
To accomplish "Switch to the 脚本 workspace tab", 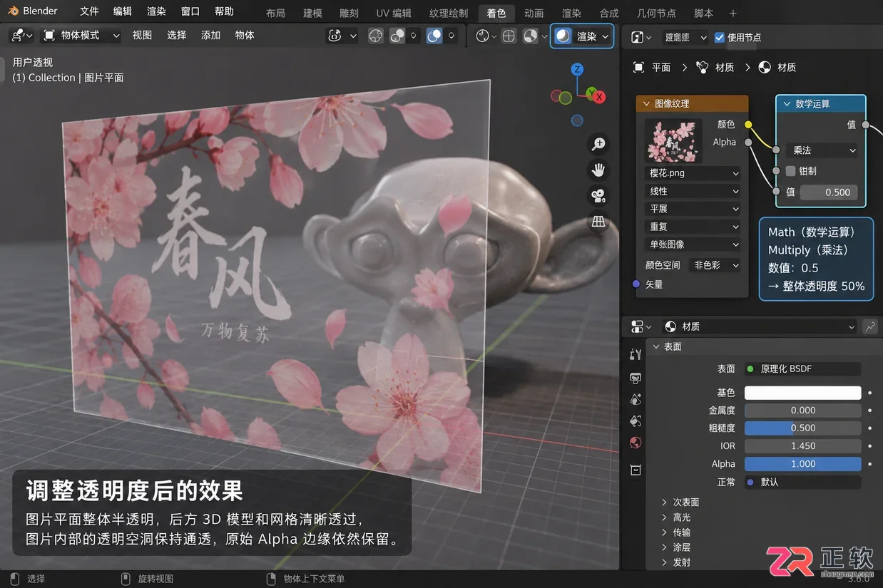I will (x=703, y=13).
